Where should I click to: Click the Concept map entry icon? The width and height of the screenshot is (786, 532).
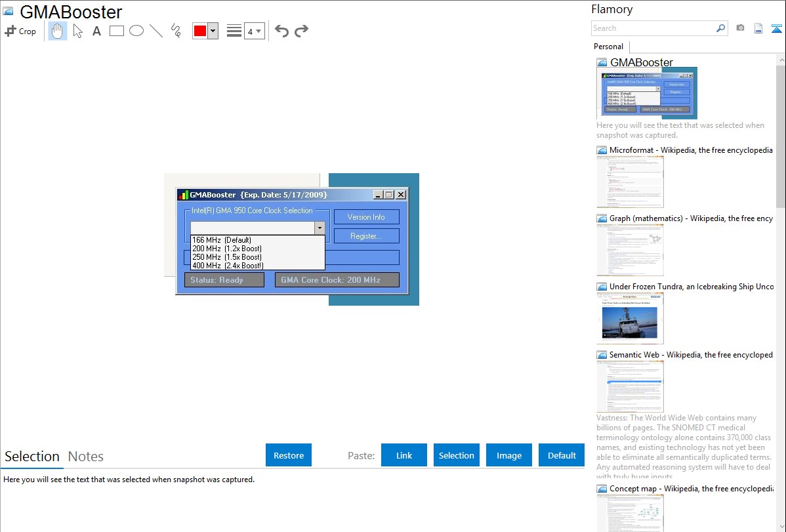coord(602,489)
